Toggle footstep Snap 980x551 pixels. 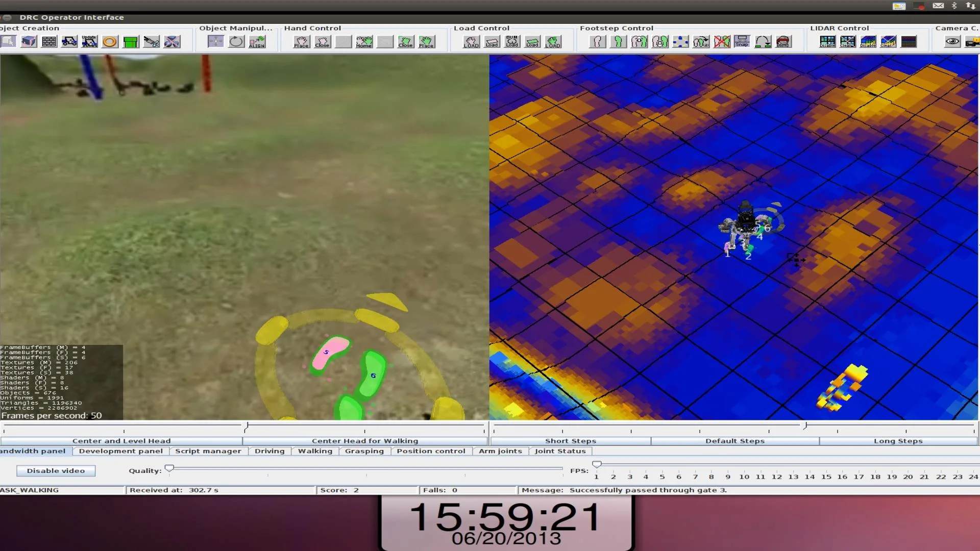742,41
